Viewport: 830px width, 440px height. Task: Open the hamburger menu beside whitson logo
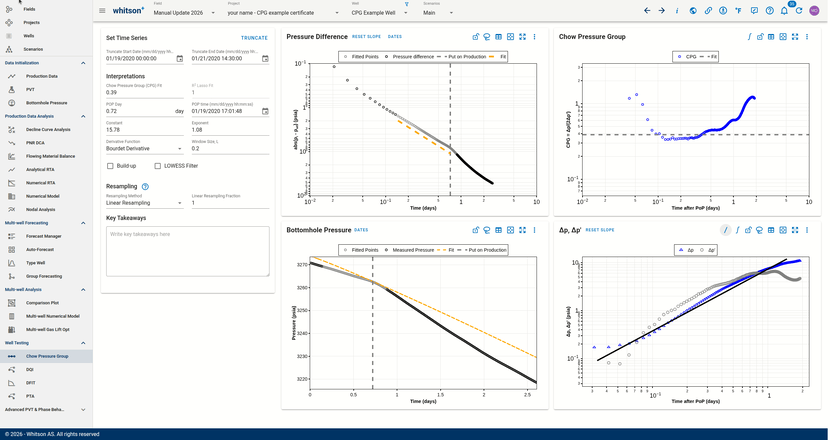click(x=102, y=11)
